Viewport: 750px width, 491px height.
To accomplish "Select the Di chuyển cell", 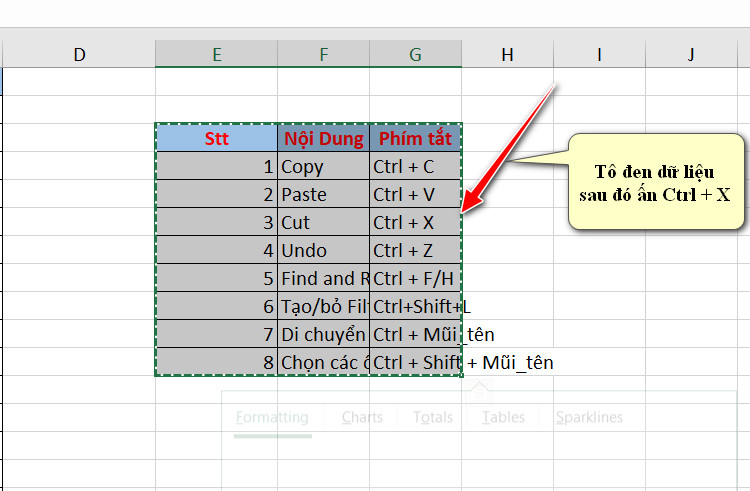I will click(x=323, y=334).
